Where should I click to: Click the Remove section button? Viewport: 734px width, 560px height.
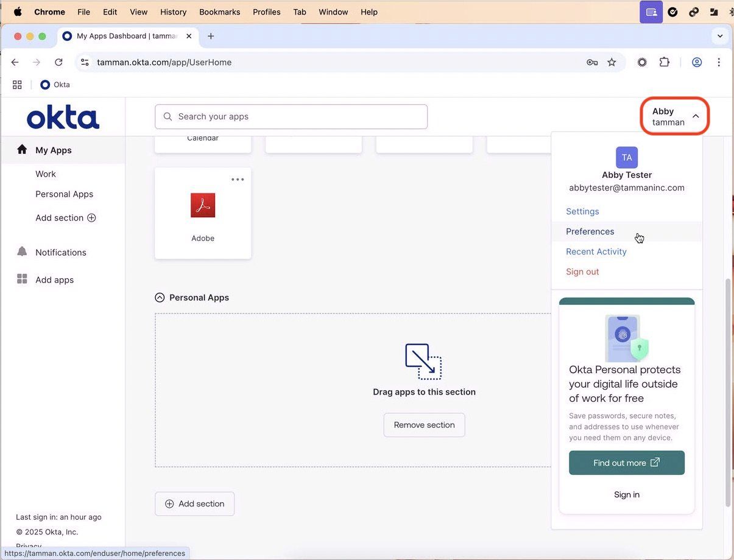pos(424,425)
